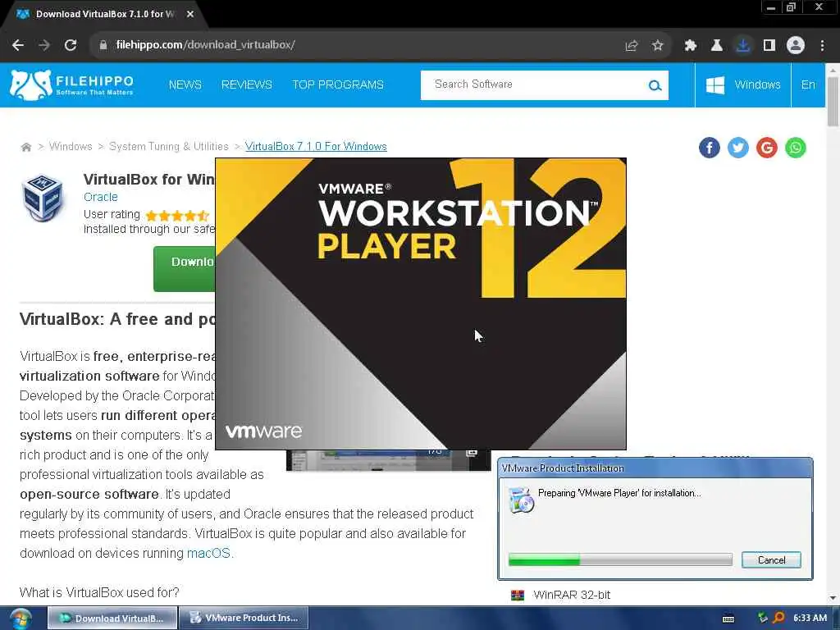
Task: Close the Download VirtualBox tab
Action: click(190, 15)
